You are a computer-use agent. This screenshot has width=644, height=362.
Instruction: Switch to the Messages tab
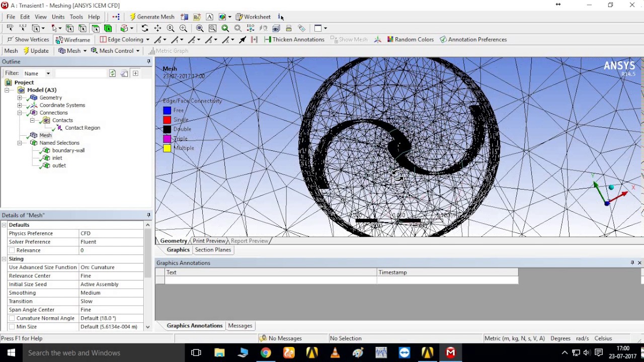pos(240,326)
